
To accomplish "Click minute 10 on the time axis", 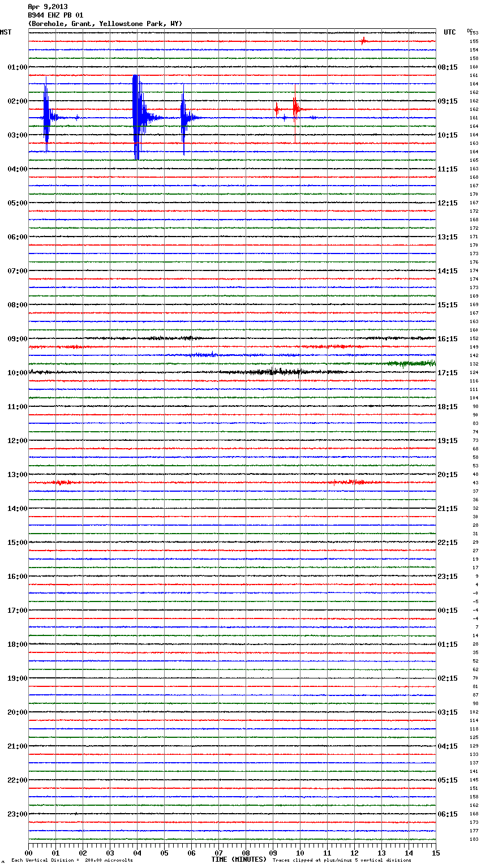I will click(x=300, y=853).
